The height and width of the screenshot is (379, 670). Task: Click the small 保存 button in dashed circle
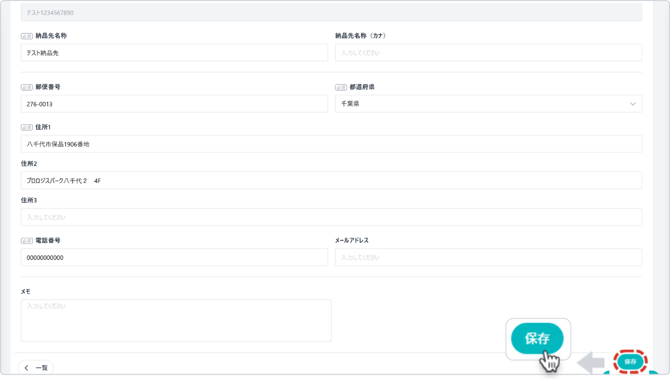[630, 361]
